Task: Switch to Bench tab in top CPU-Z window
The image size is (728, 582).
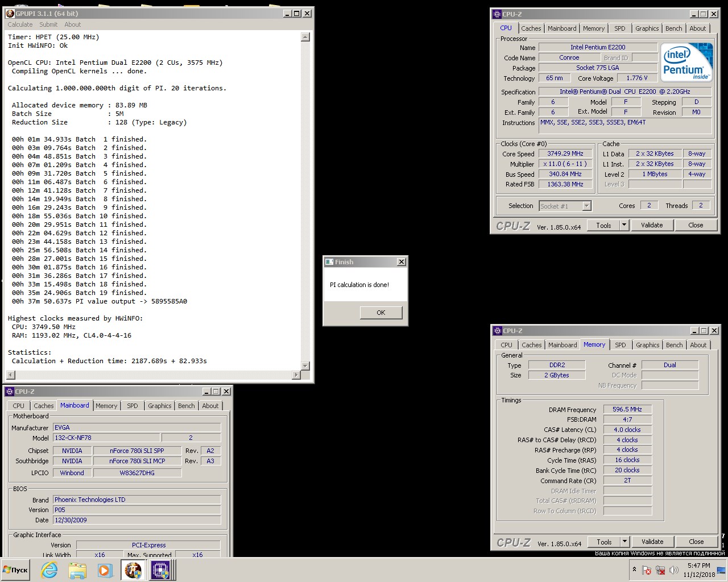Action: [674, 28]
